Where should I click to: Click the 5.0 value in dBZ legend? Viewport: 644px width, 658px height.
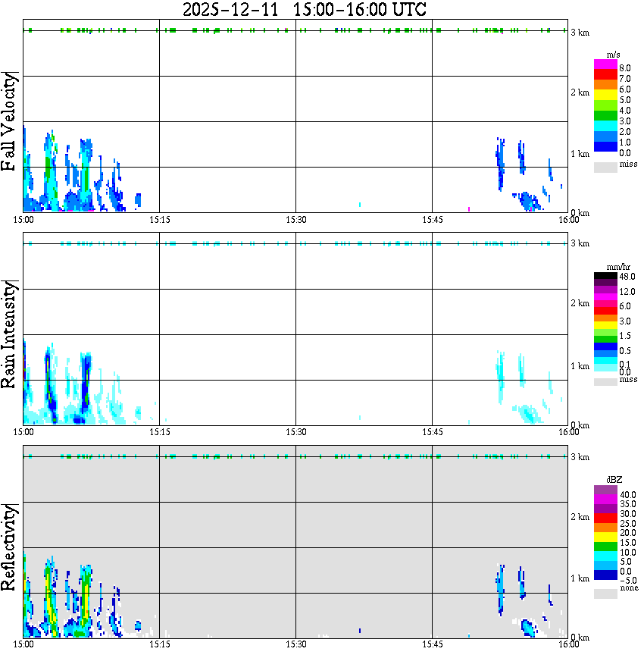click(626, 562)
